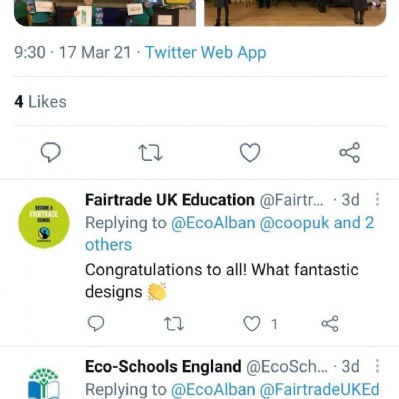Share the main tweet
Image resolution: width=399 pixels, height=399 pixels.
(x=350, y=152)
